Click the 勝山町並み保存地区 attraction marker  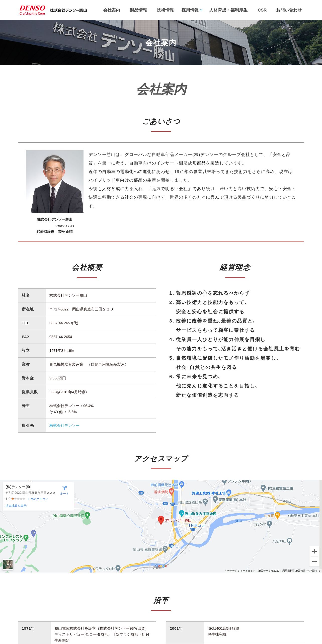(x=182, y=513)
